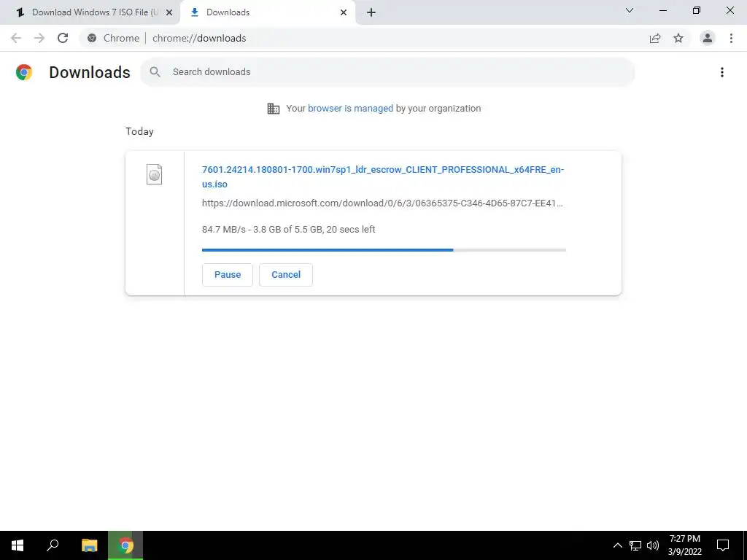Focus the Search downloads field

[387, 72]
